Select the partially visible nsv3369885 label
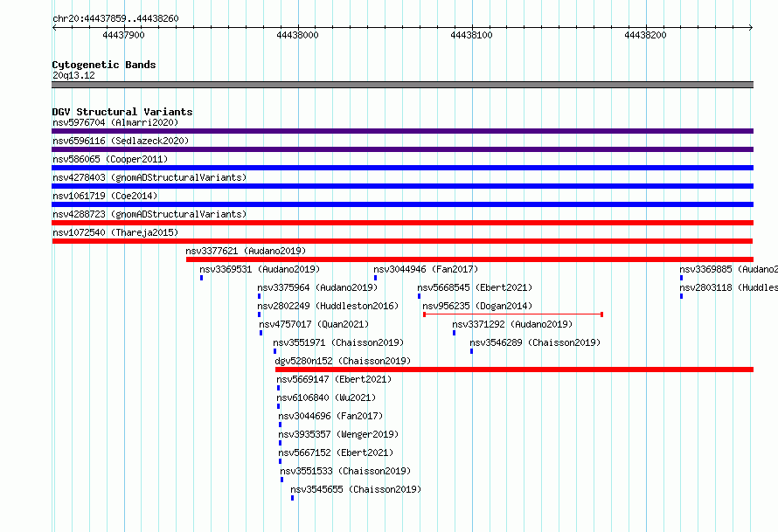The image size is (778, 532). pos(728,269)
